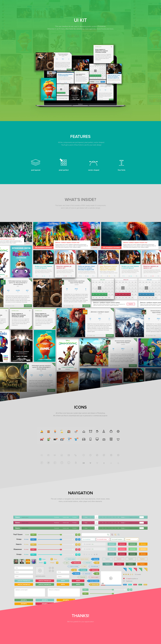This screenshot has height=644, width=161.
Task: Click the Фестиваль еды tag link
Action: click(x=94, y=566)
